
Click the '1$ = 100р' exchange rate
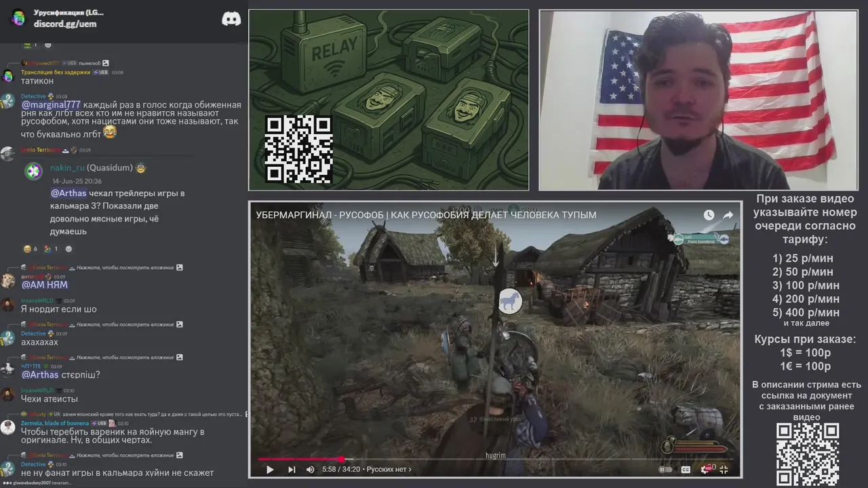(x=806, y=353)
